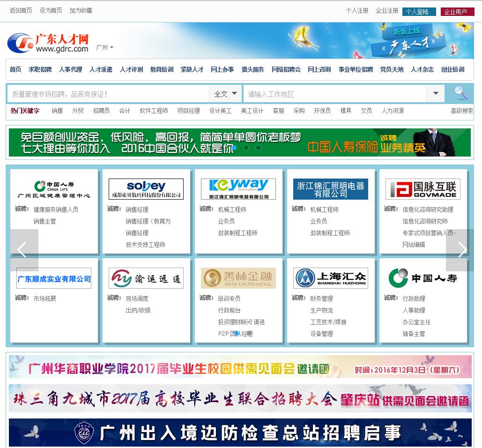The image size is (482, 448).
Task: Click 加为收藏 link
Action: (81, 10)
